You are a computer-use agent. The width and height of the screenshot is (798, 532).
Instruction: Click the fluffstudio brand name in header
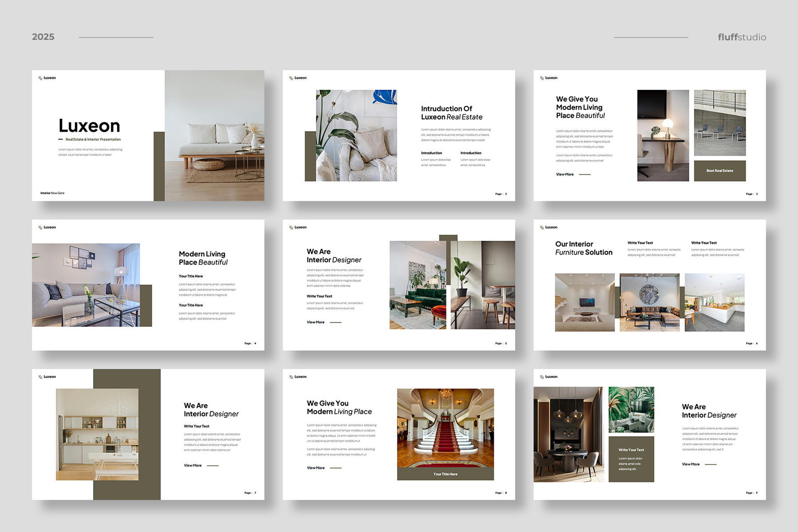[x=742, y=37]
